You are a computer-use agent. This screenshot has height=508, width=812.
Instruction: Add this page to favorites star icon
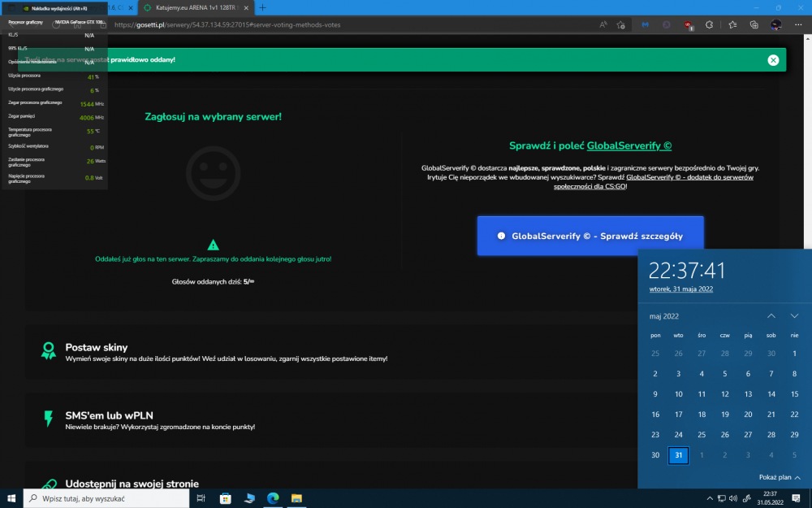point(620,24)
